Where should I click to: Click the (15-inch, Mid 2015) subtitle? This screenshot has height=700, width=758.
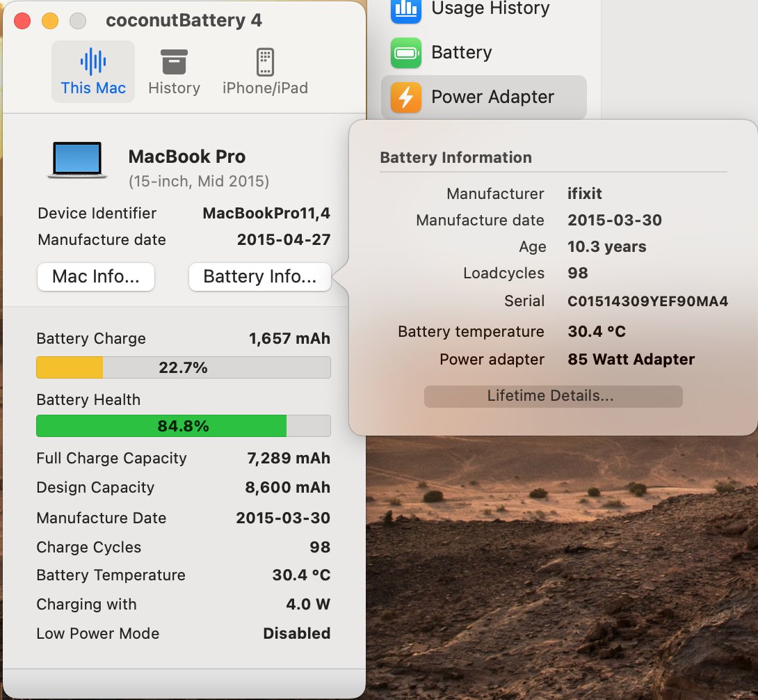(x=199, y=182)
